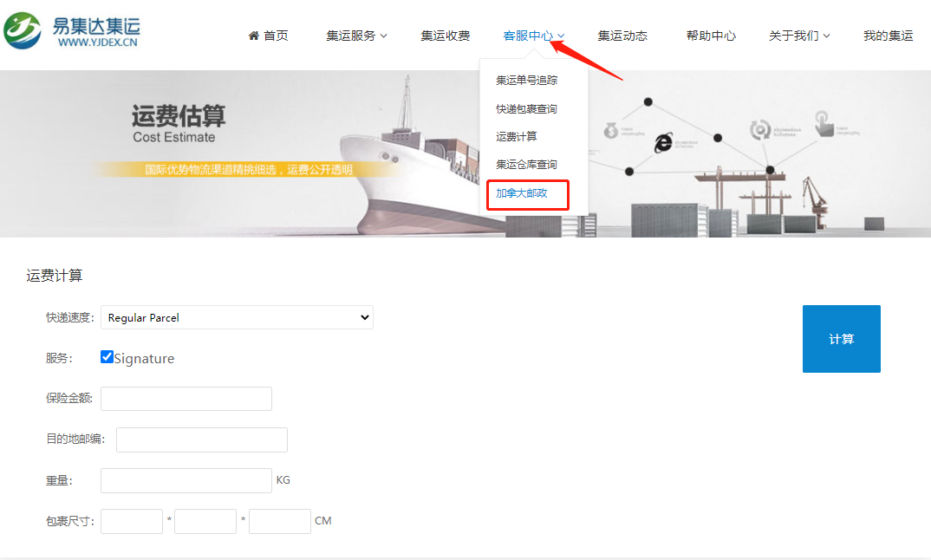Go to 集运收费 page
The width and height of the screenshot is (931, 560).
pos(446,36)
